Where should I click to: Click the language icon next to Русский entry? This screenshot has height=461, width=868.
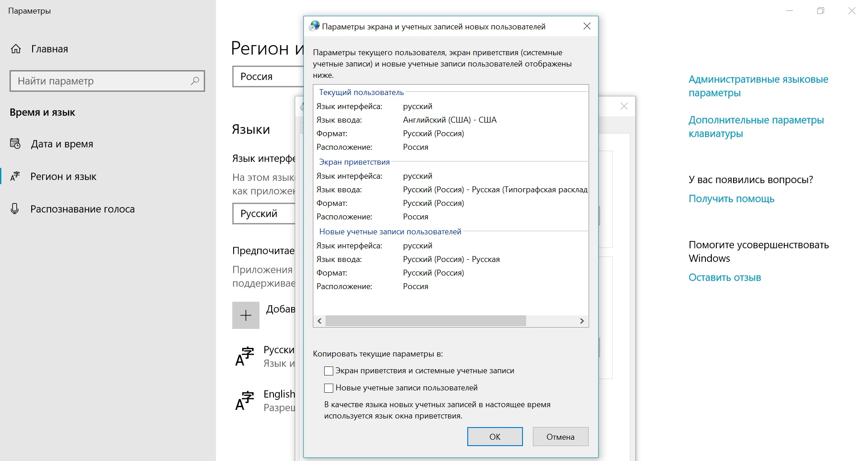[x=245, y=356]
